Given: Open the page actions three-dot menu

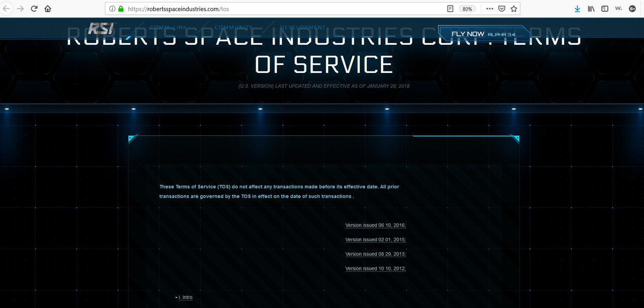Looking at the screenshot, I should click(x=490, y=9).
